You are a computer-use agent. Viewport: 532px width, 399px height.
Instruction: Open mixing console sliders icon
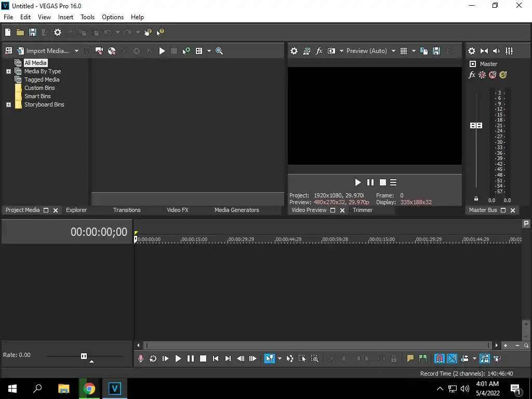[x=509, y=51]
